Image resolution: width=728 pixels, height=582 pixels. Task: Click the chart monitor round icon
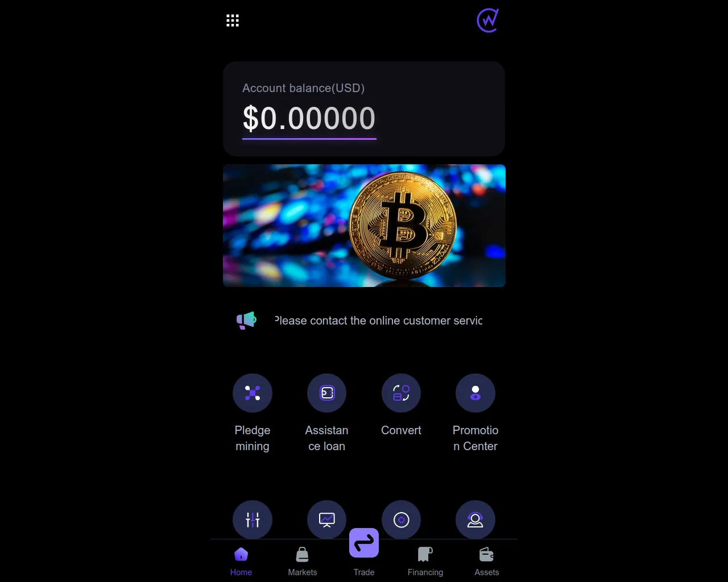(326, 519)
